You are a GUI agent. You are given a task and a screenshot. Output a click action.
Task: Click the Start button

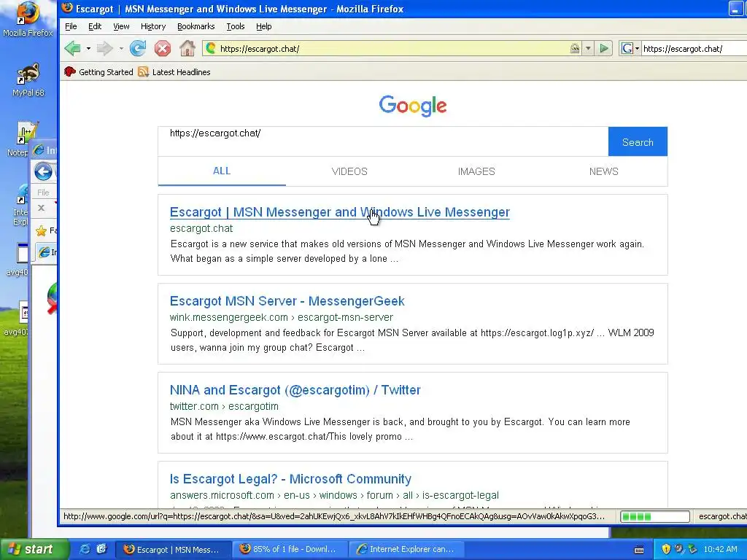click(x=34, y=550)
